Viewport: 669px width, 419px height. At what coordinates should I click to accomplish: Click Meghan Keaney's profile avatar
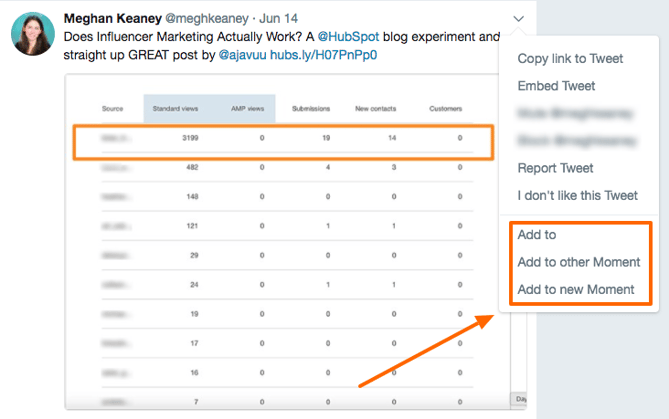[x=33, y=35]
